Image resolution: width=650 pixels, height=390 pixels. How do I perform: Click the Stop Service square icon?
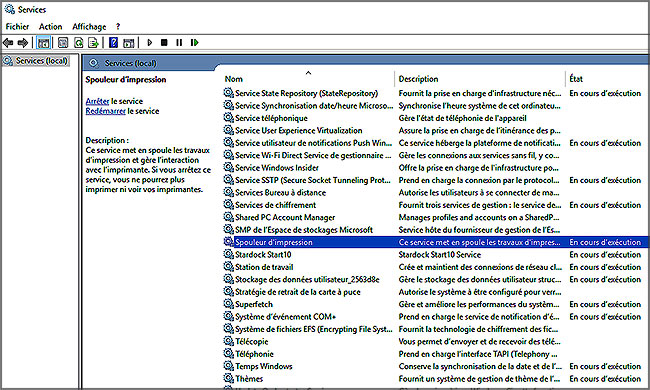[x=164, y=42]
